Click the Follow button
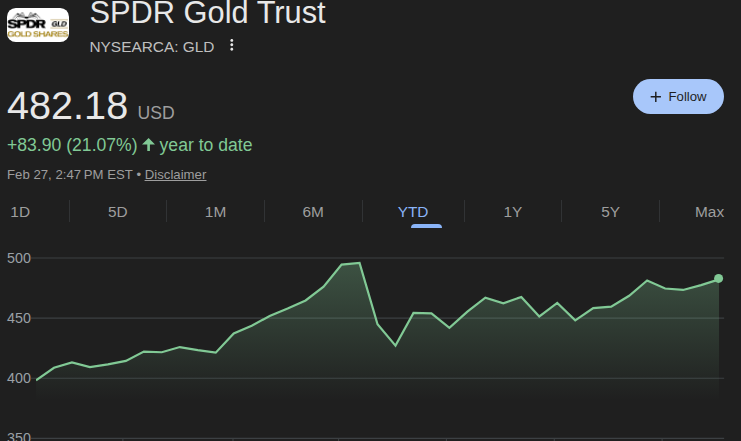 point(678,96)
